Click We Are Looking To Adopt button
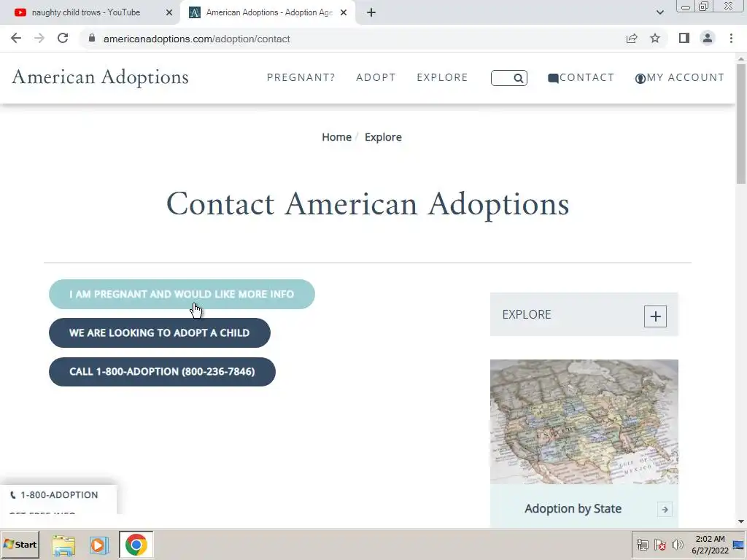747x560 pixels. (160, 332)
